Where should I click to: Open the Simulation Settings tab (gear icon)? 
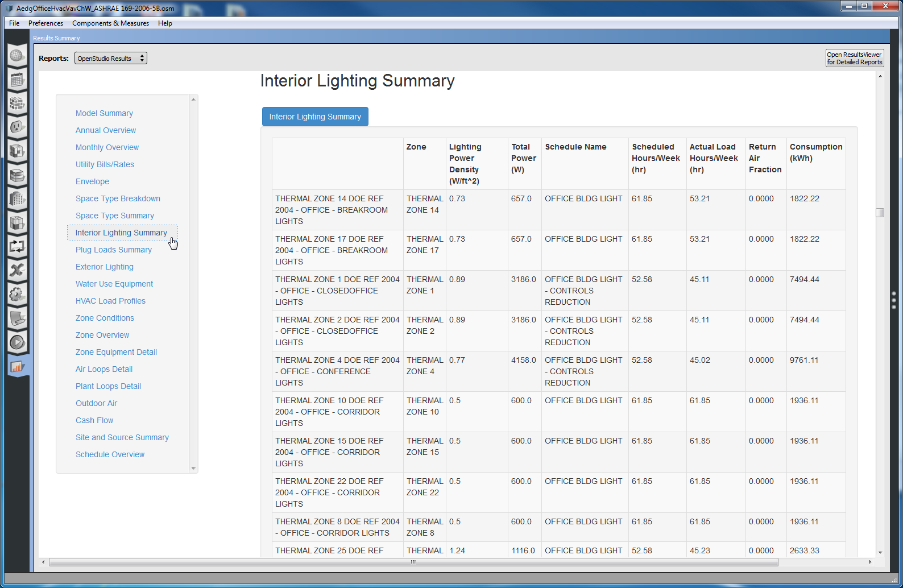(x=17, y=294)
